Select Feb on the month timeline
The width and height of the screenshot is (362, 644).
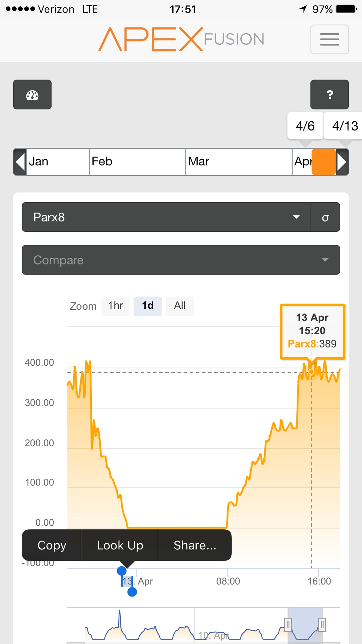click(137, 162)
